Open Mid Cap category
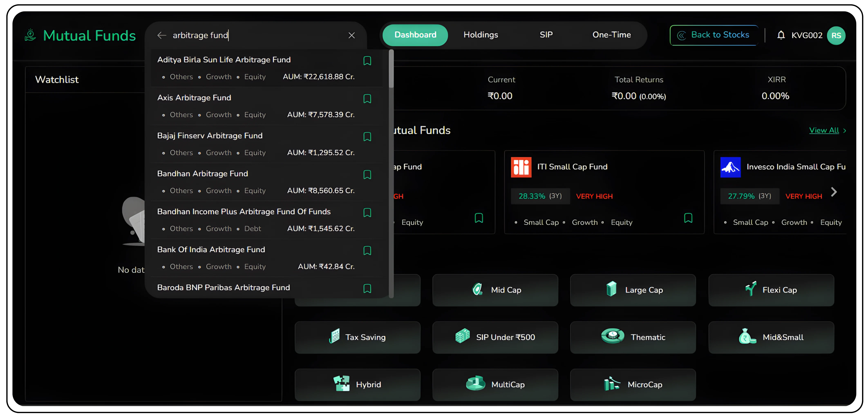This screenshot has height=419, width=868. [x=495, y=290]
